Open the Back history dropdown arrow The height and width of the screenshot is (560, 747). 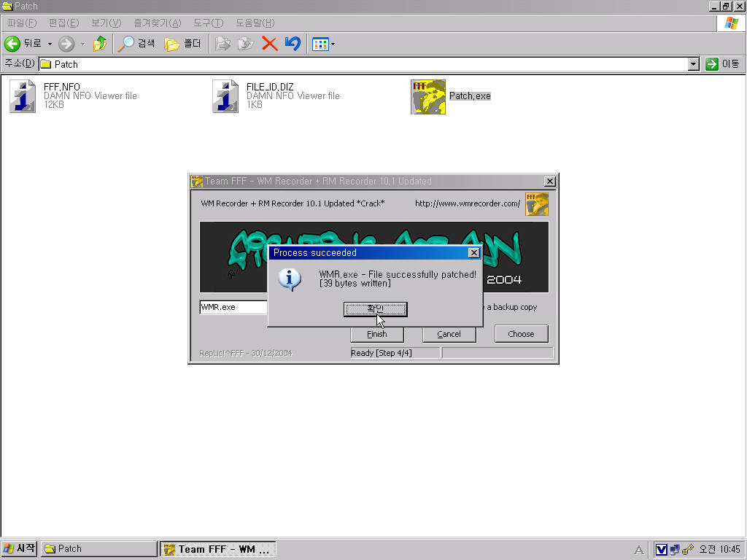tap(50, 44)
